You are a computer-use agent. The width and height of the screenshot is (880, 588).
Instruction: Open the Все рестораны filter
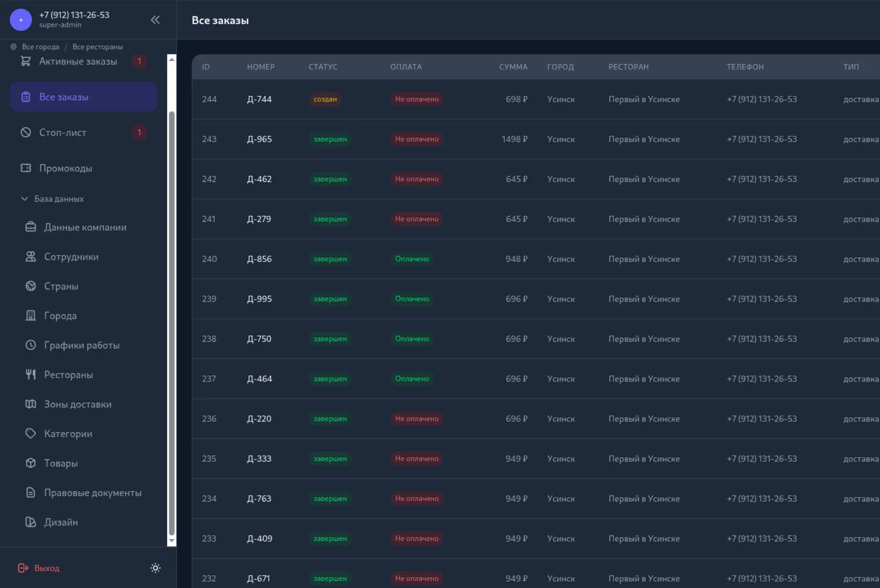point(97,47)
